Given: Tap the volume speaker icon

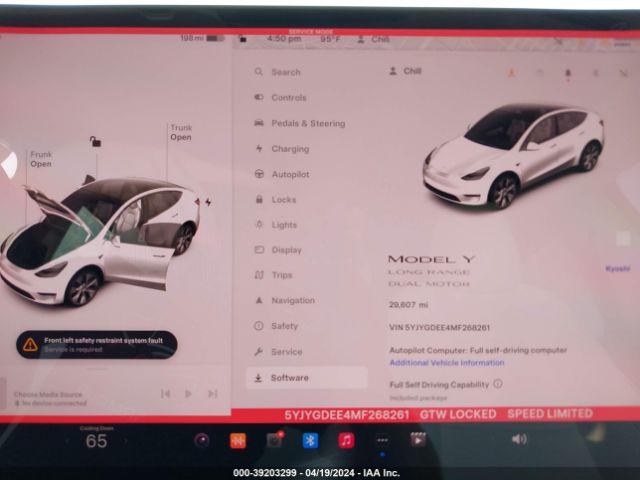Looking at the screenshot, I should pos(519,439).
